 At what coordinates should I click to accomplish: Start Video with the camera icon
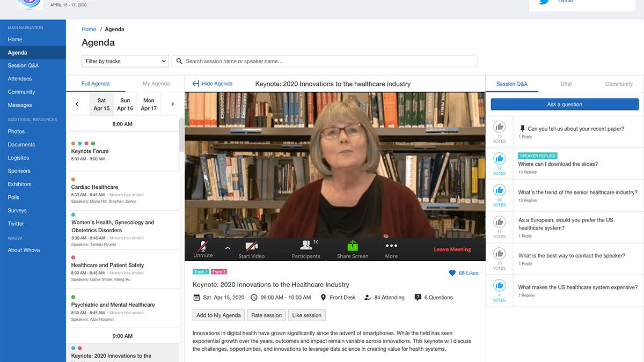[x=251, y=246]
